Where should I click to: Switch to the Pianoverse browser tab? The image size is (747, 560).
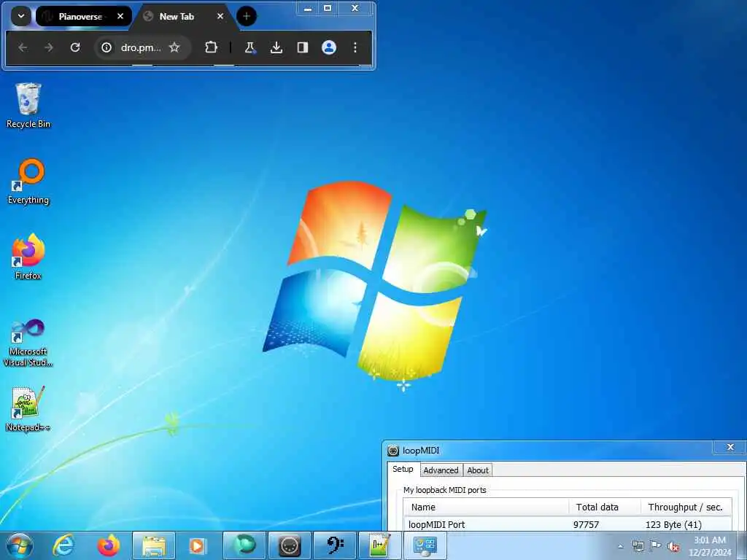[80, 16]
